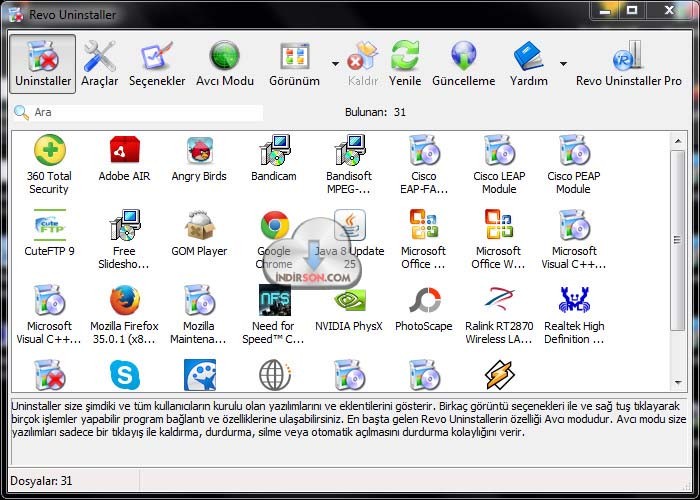700x500 pixels.
Task: Select the globe icon program
Action: coord(275,375)
